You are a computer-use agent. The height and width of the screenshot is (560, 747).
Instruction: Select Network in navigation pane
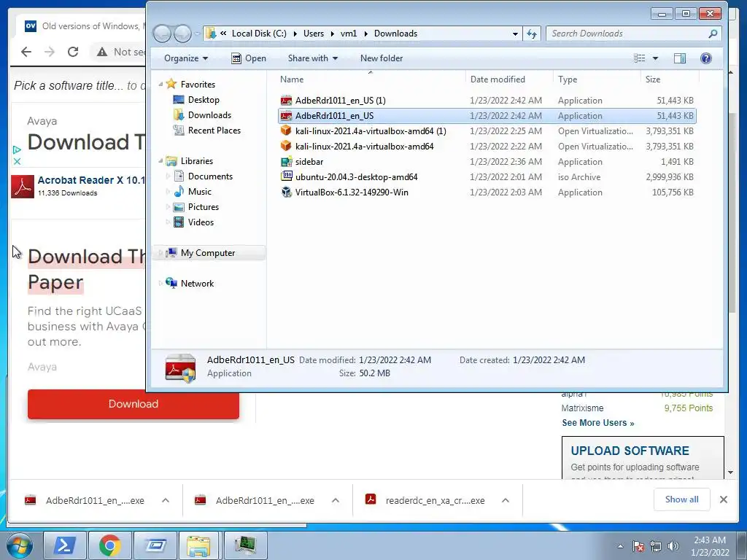click(197, 284)
